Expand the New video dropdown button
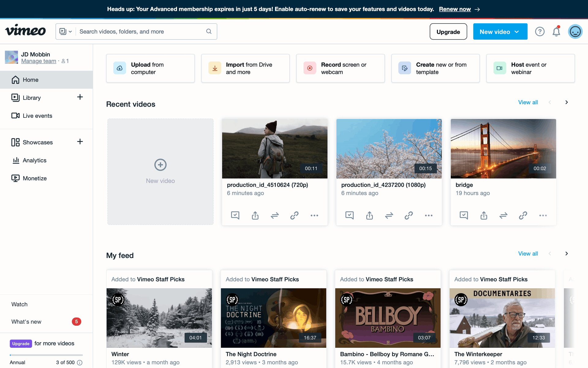The image size is (588, 368). click(x=500, y=32)
